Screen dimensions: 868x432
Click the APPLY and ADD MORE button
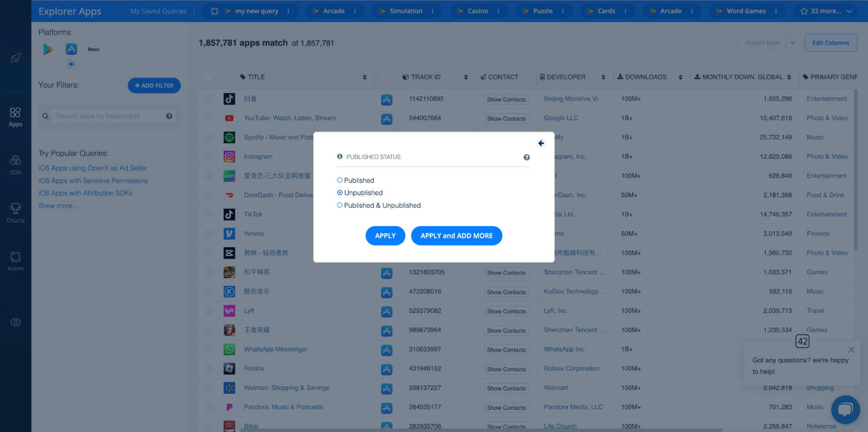click(x=456, y=236)
